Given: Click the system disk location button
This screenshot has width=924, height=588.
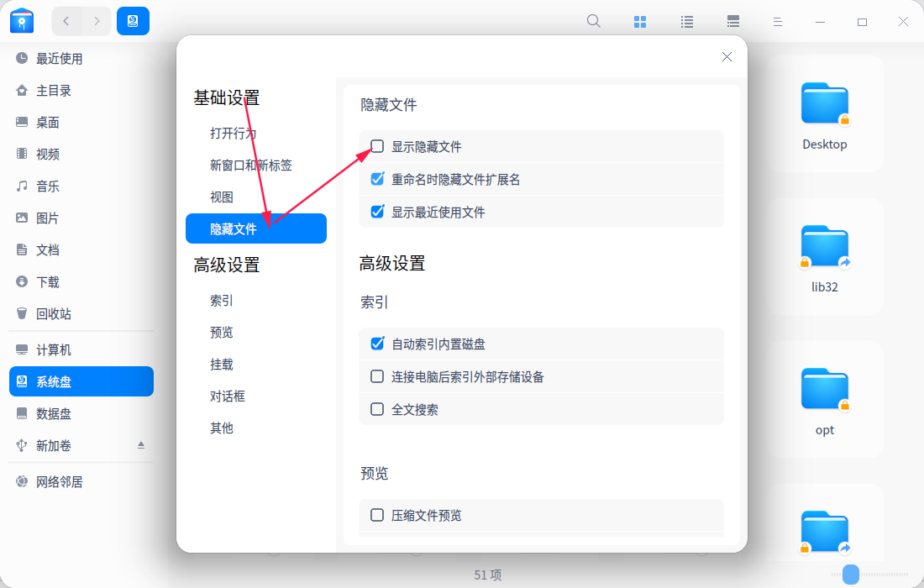Looking at the screenshot, I should pyautogui.click(x=134, y=21).
